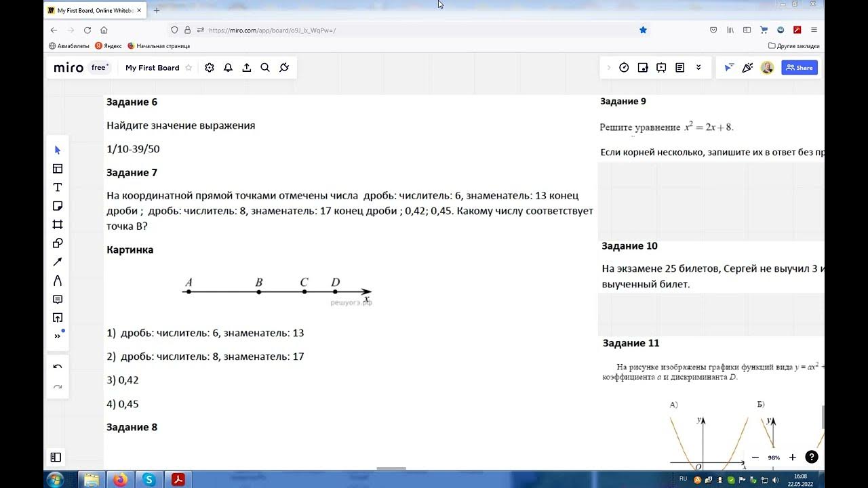The width and height of the screenshot is (868, 488).
Task: Open the Notes panel
Action: point(680,68)
